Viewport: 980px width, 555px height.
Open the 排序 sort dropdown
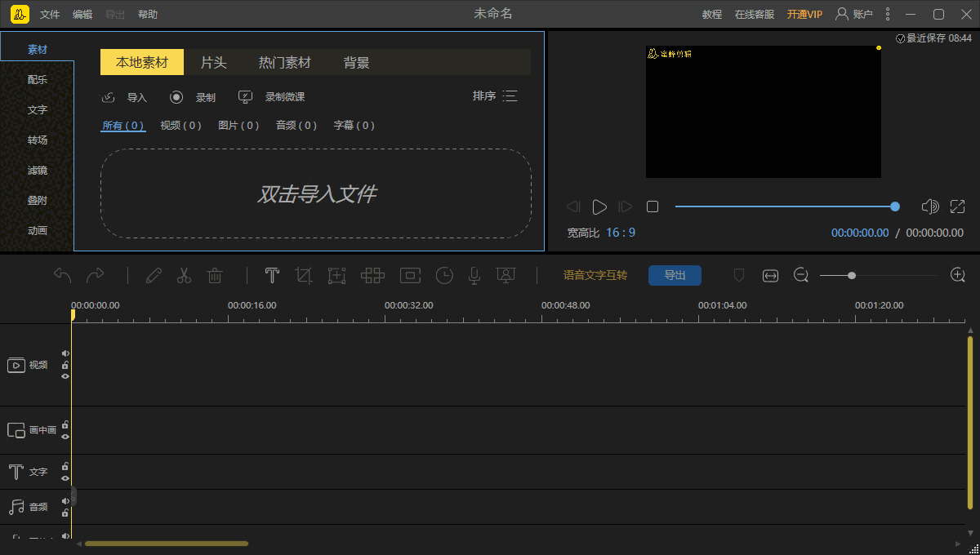(495, 96)
